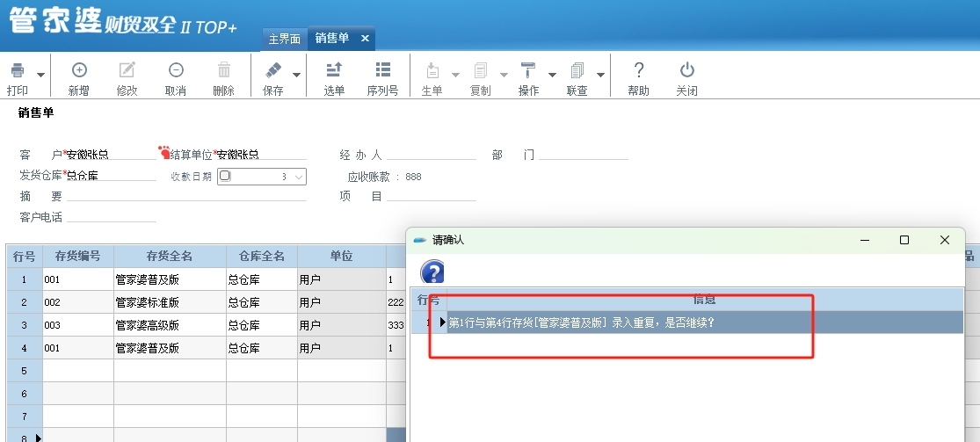Click the 发货仓库 input field
This screenshot has width=980, height=442.
(x=112, y=175)
